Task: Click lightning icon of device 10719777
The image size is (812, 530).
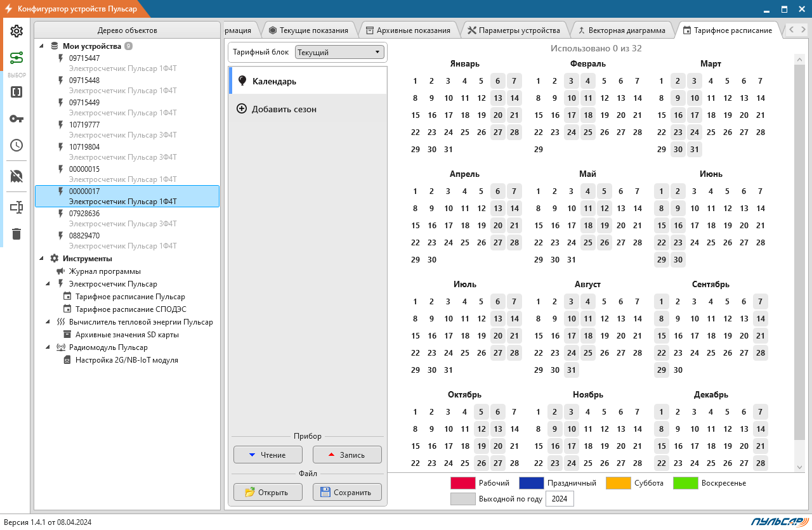Action: click(x=61, y=125)
